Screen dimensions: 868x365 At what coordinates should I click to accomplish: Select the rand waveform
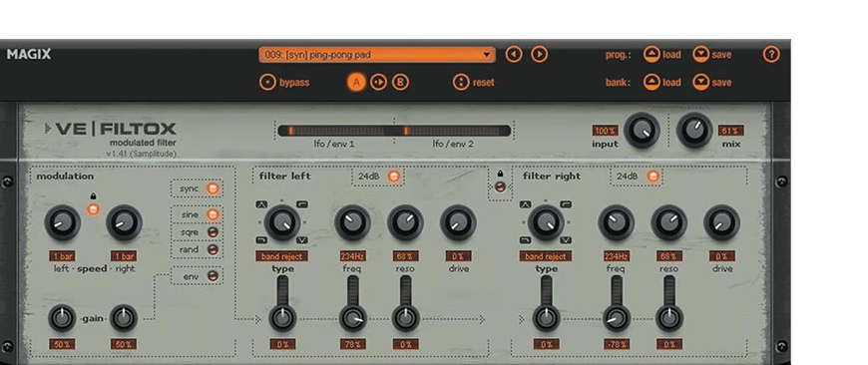click(213, 249)
